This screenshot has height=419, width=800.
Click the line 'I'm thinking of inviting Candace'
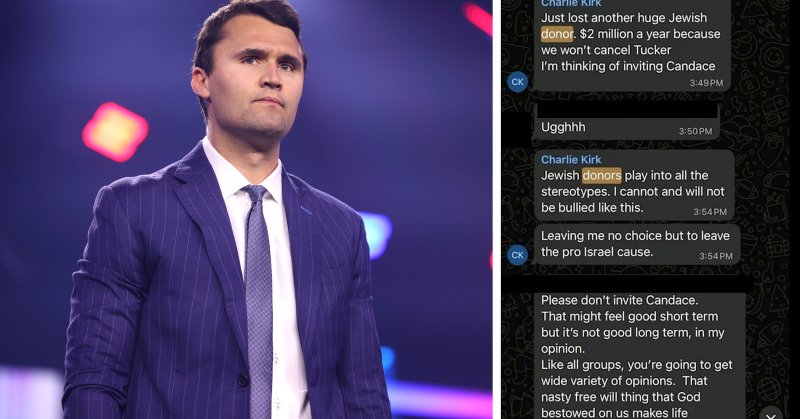point(628,66)
